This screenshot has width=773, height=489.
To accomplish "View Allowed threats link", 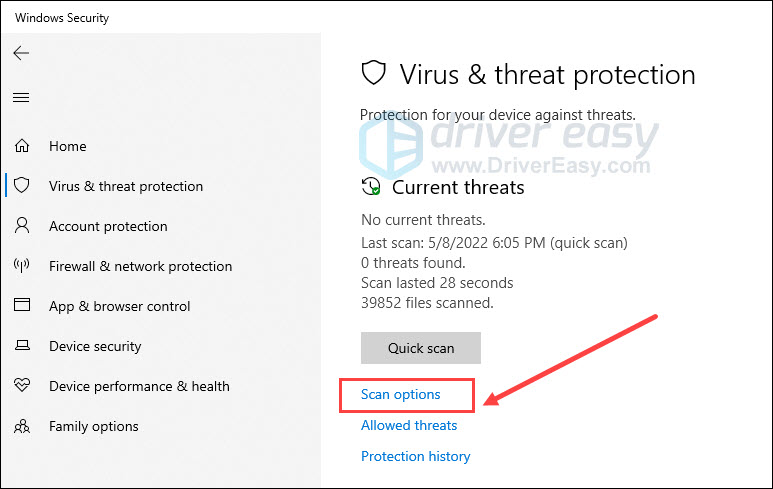I will pyautogui.click(x=409, y=425).
